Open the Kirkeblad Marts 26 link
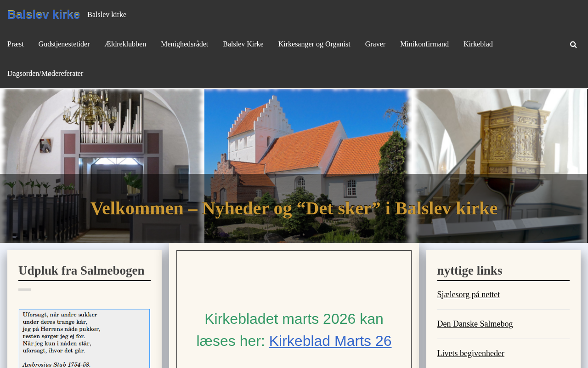The height and width of the screenshot is (368, 588). click(330, 341)
